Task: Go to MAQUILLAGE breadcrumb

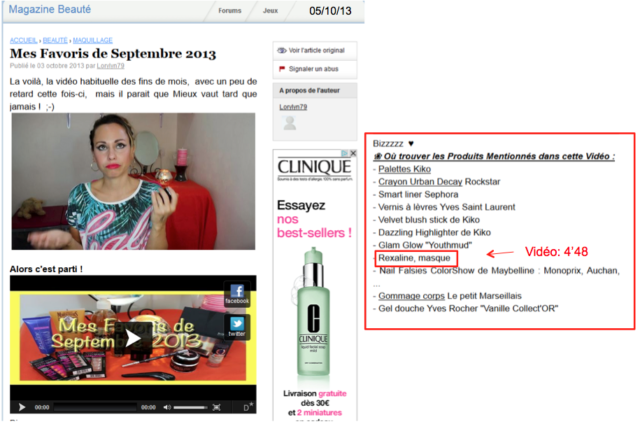Action: pos(93,40)
